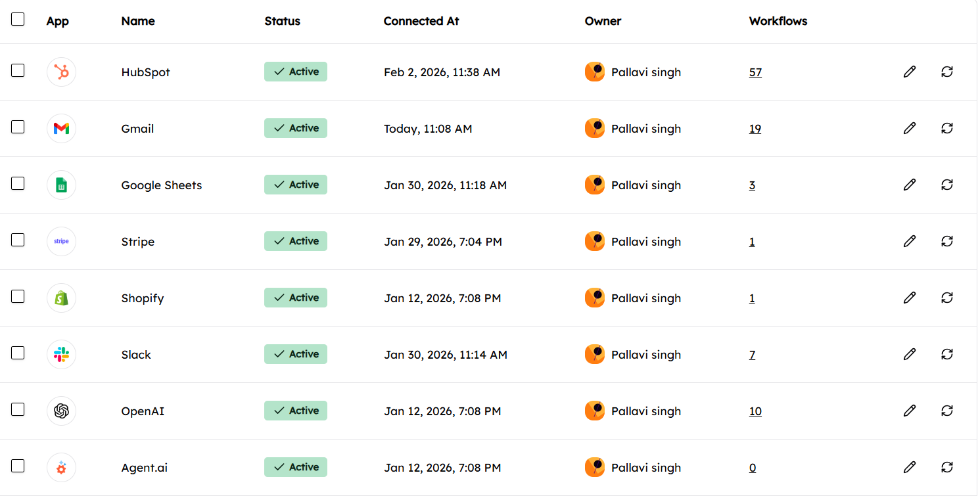Click the Workflows column header

click(778, 21)
